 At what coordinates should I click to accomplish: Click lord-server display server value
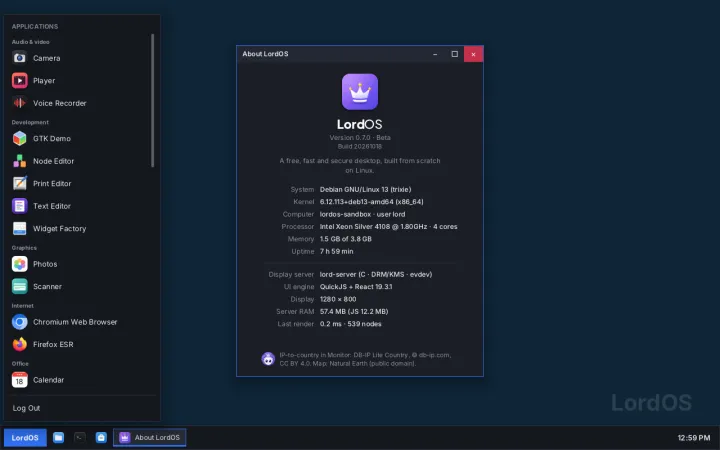[376, 274]
